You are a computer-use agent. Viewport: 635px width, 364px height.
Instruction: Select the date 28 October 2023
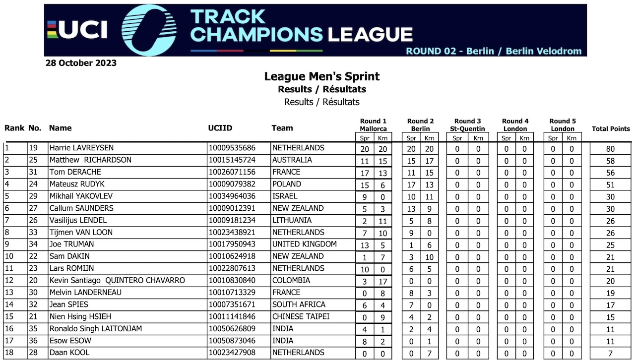point(81,63)
